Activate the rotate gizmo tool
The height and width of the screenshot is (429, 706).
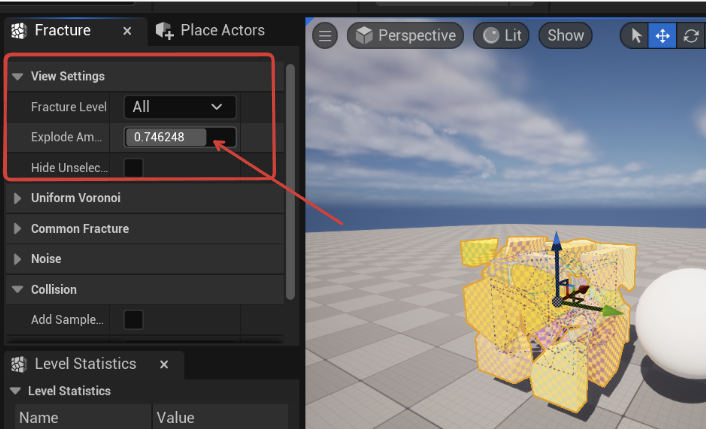[x=691, y=36]
